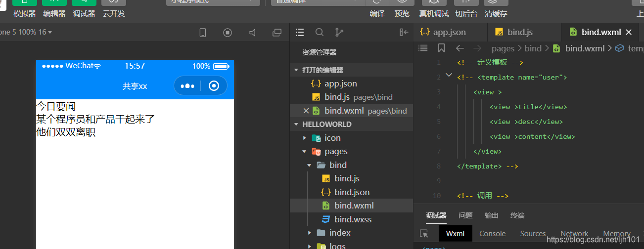Click the 资源管理器 explorer header
The height and width of the screenshot is (249, 644).
pyautogui.click(x=320, y=52)
